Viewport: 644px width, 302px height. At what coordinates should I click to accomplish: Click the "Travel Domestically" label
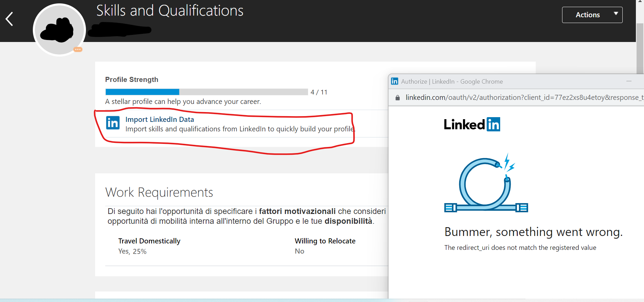[x=149, y=241]
